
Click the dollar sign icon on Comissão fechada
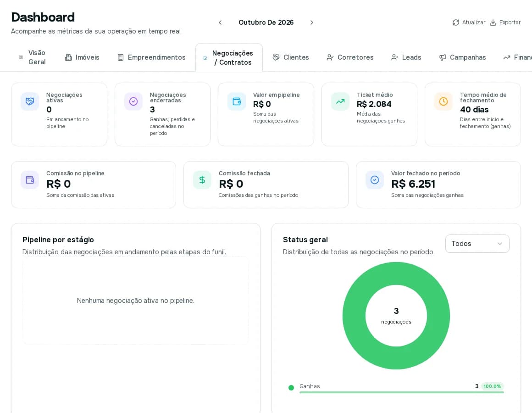tap(202, 180)
